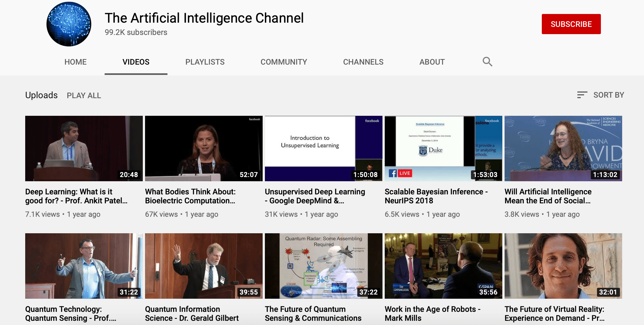Select the Channels tab

pos(363,62)
